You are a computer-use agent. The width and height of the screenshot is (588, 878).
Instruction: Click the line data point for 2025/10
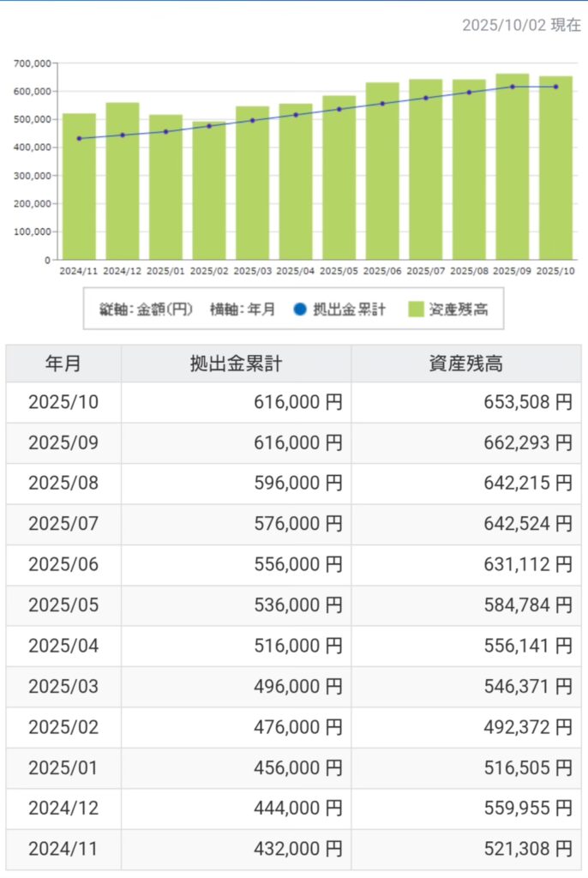[555, 87]
